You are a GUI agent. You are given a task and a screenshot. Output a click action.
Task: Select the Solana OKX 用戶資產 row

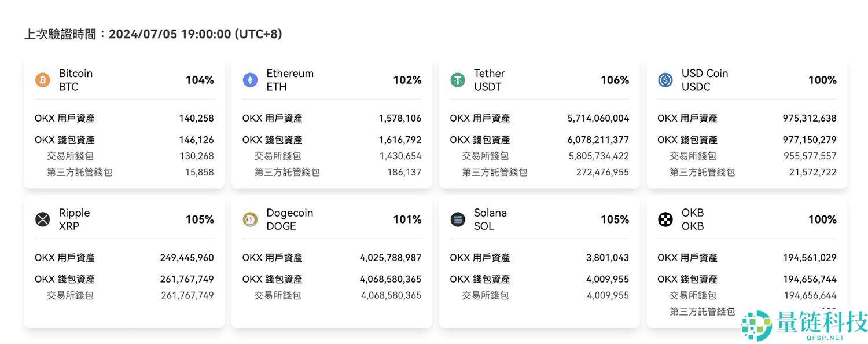[538, 258]
